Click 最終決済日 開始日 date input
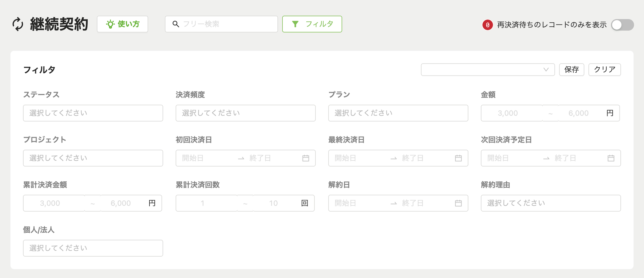 point(360,158)
